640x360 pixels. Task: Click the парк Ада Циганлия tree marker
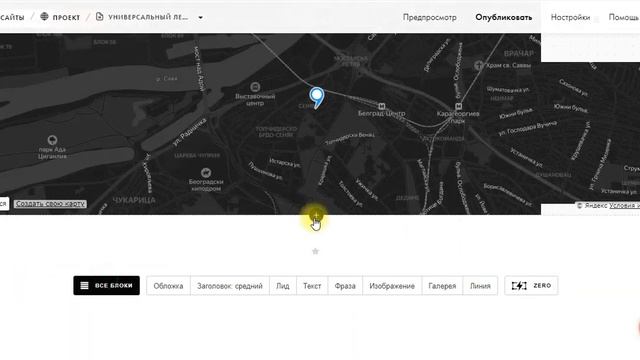pyautogui.click(x=52, y=140)
